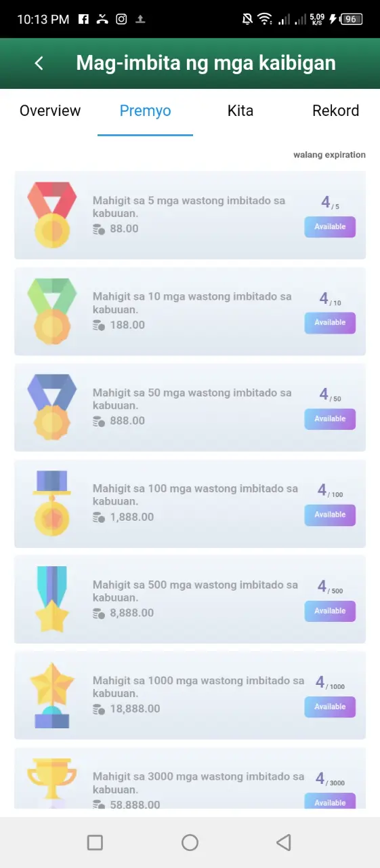Tap the Android home circle button
This screenshot has height=868, width=380.
click(190, 842)
